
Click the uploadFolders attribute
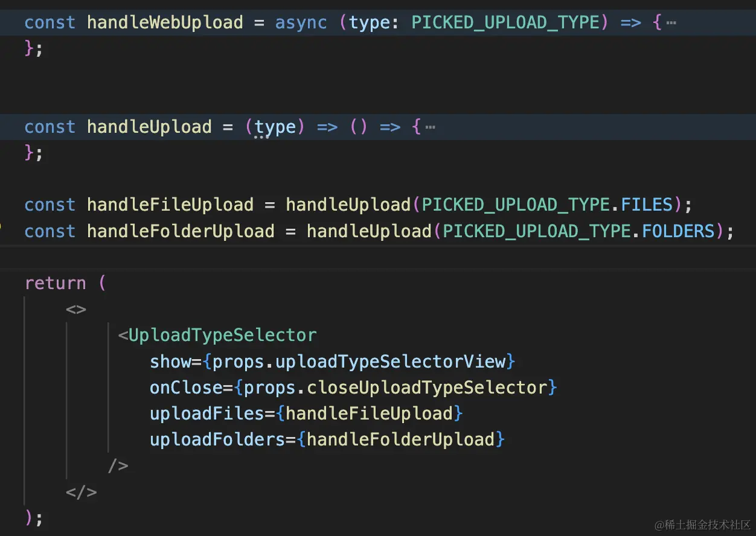coord(217,439)
